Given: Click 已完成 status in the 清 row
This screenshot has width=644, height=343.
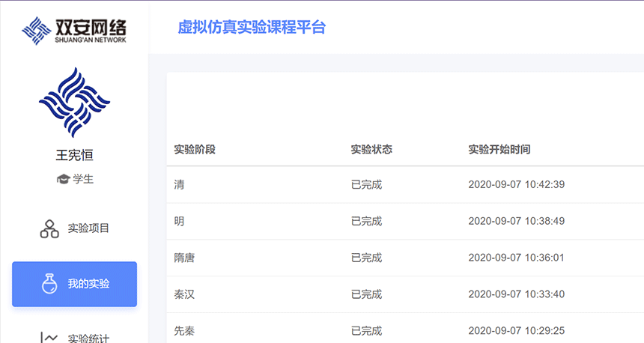Looking at the screenshot, I should (366, 184).
